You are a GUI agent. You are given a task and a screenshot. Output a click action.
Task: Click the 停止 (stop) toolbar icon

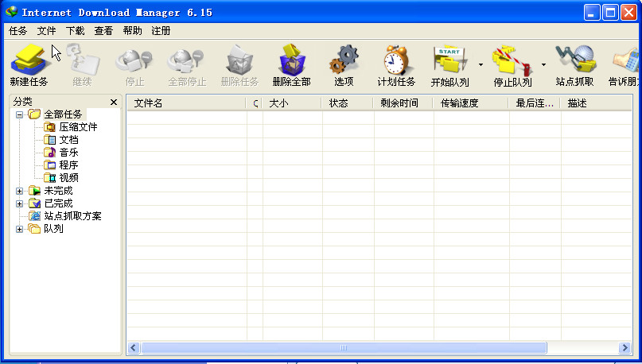click(134, 64)
